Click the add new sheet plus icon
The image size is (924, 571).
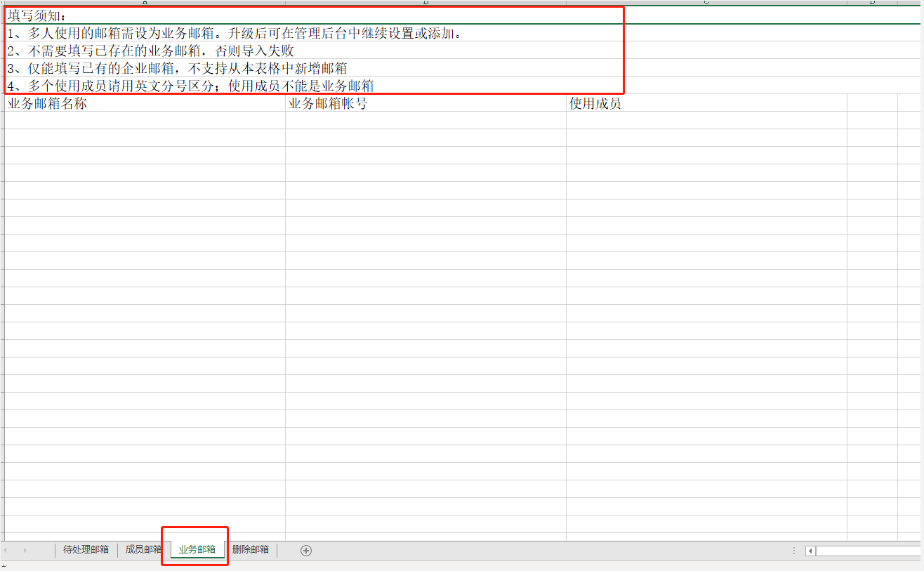(x=305, y=551)
